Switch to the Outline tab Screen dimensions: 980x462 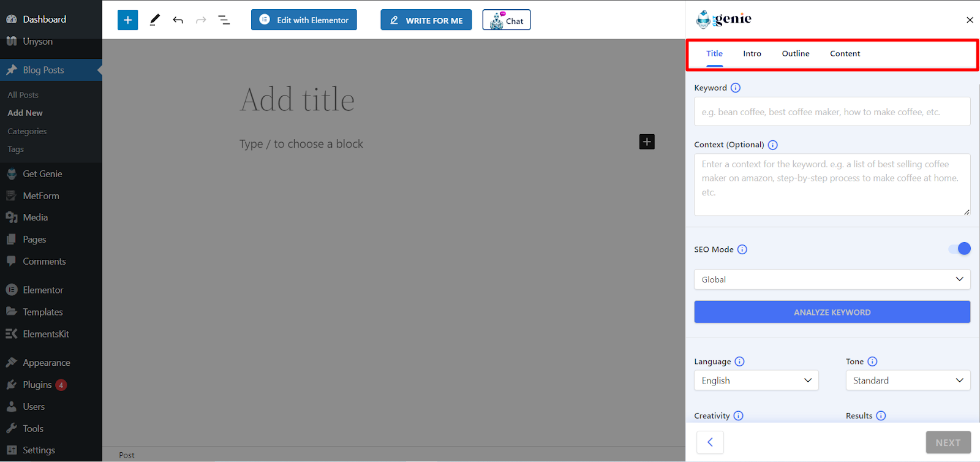point(796,53)
